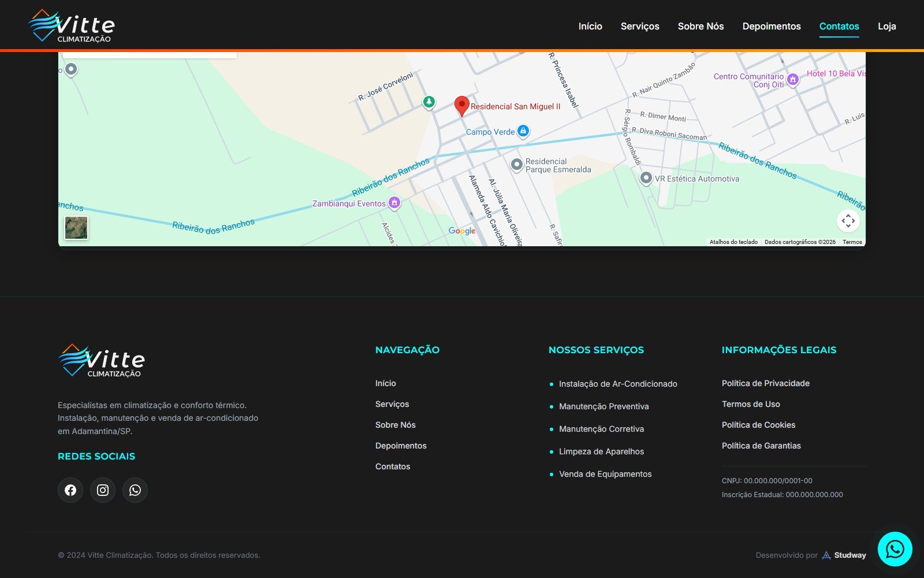Open Política de Privacidade
Screen dimensions: 924x578
(x=766, y=383)
